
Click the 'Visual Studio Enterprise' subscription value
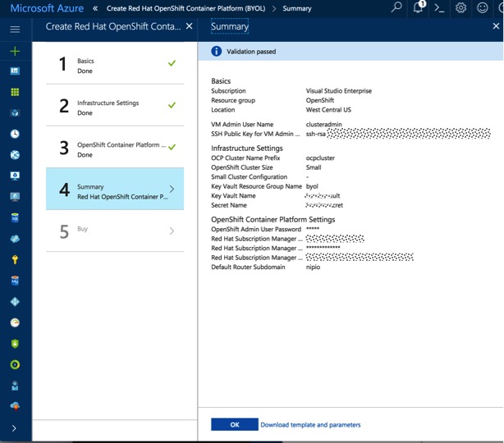(339, 91)
